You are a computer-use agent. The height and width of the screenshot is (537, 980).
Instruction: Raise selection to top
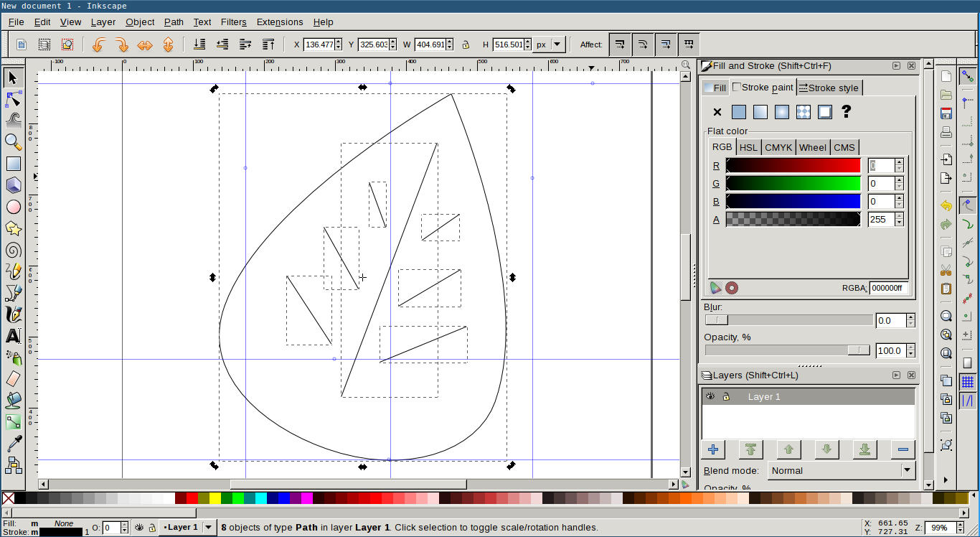coord(268,45)
